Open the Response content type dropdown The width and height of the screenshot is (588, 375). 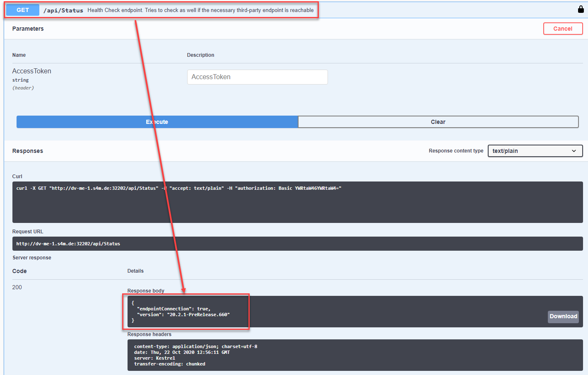pyautogui.click(x=535, y=151)
